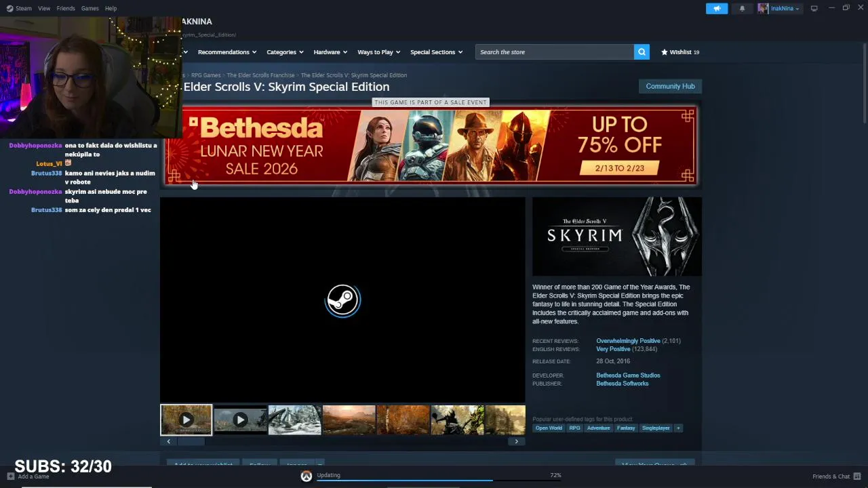Open The Elder Scrolls Franchise breadcrumb
The width and height of the screenshot is (868, 488).
260,75
